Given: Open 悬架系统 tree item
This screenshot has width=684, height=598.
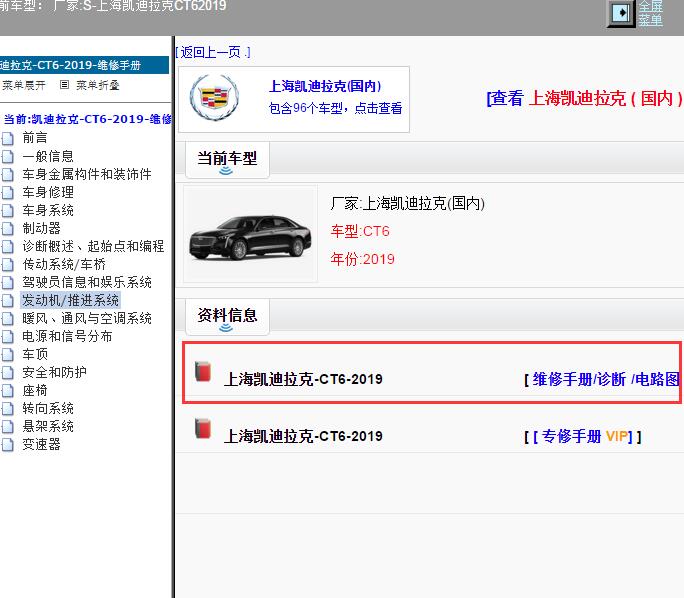Looking at the screenshot, I should click(x=48, y=426).
